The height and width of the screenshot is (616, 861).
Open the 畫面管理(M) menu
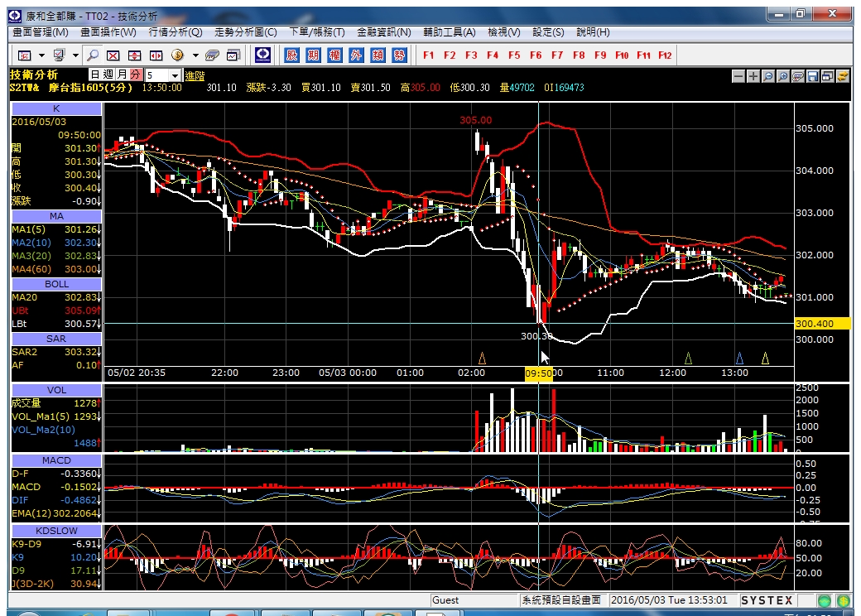click(41, 32)
